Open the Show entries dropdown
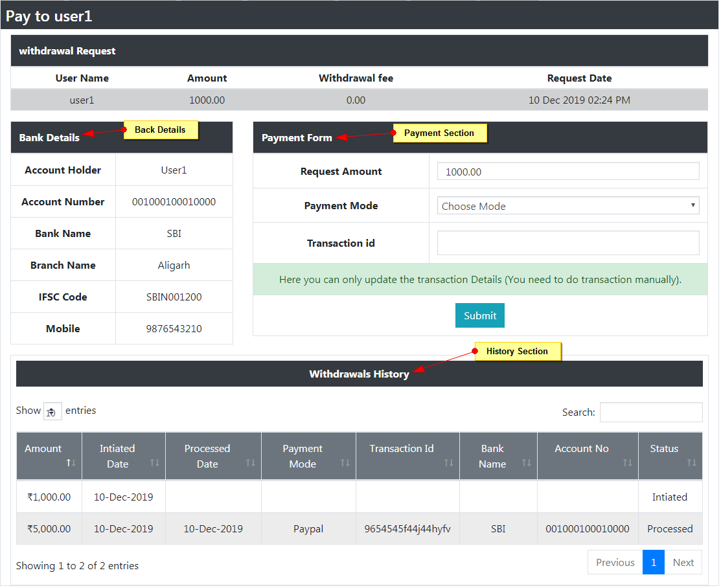 [52, 411]
